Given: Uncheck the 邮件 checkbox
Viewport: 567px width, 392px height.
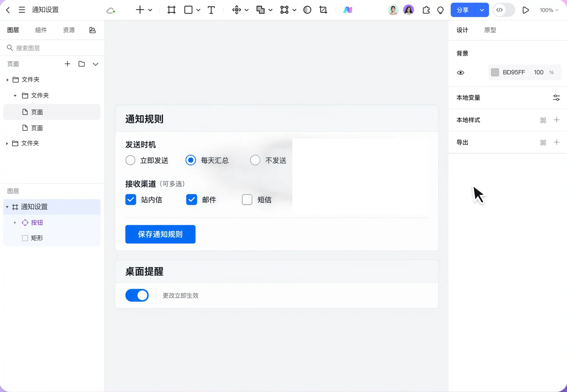Looking at the screenshot, I should pos(192,200).
